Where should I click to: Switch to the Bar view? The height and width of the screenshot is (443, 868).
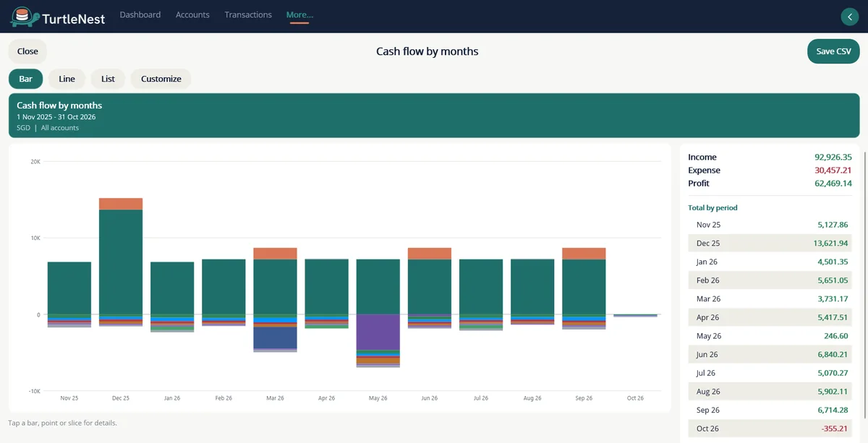click(25, 79)
